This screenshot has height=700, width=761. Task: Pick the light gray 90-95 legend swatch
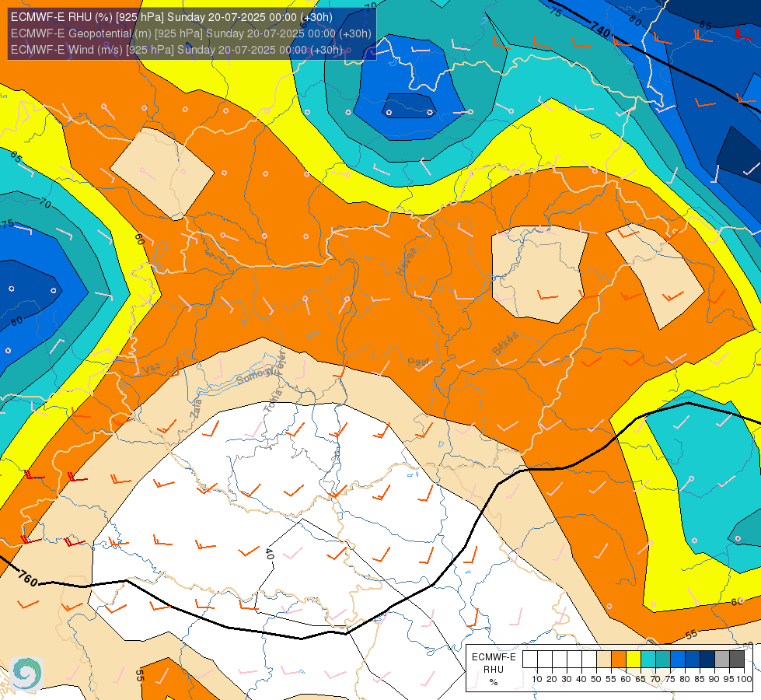pyautogui.click(x=722, y=660)
